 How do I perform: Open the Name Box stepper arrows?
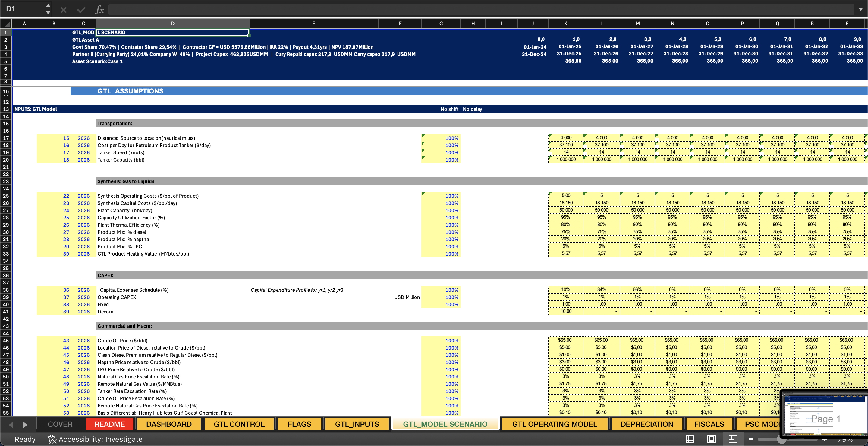tap(48, 9)
